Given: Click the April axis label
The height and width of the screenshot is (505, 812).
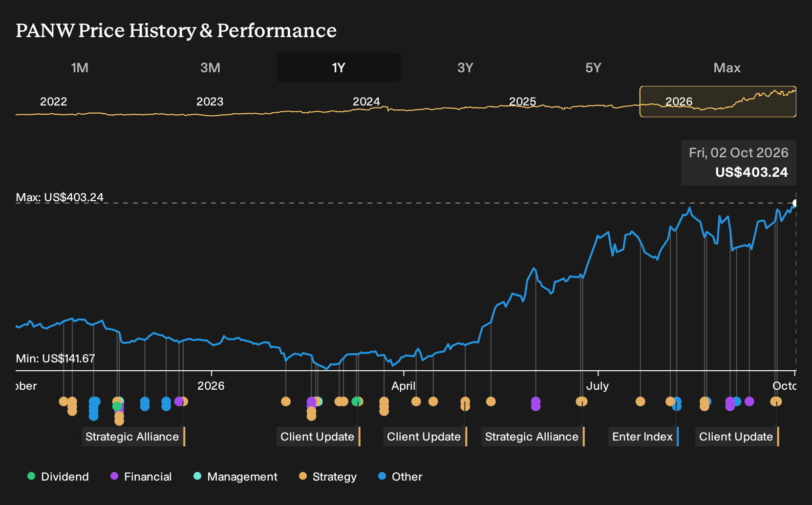Looking at the screenshot, I should 404,386.
